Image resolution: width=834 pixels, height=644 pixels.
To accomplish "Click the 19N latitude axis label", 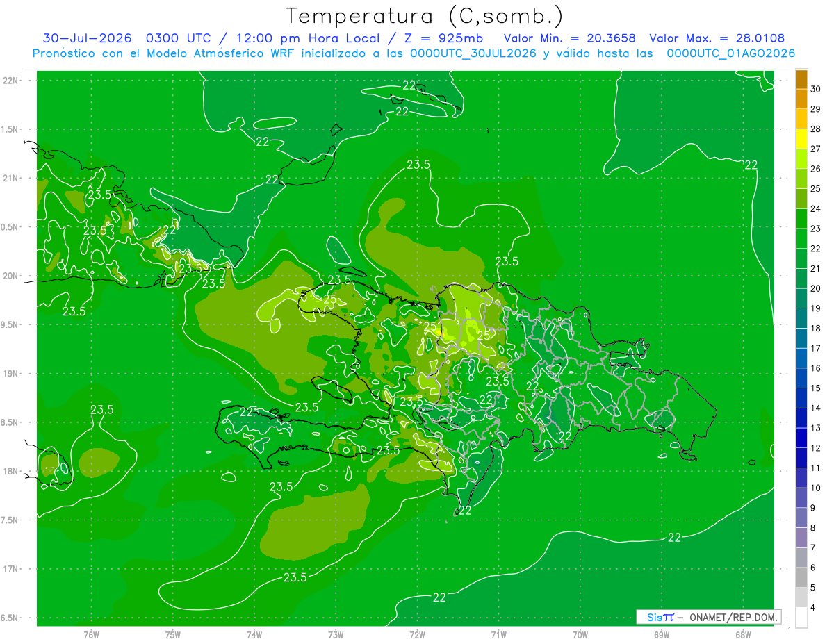I will (11, 374).
